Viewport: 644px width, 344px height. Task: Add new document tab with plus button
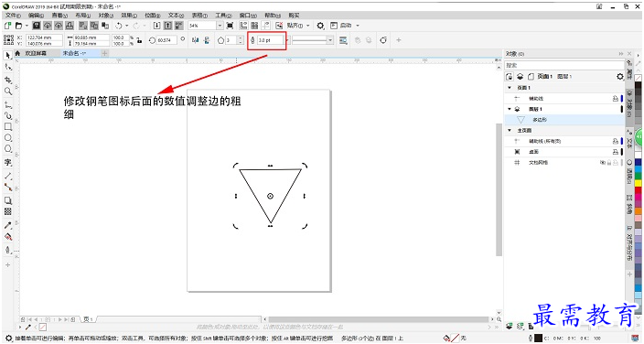(x=104, y=53)
